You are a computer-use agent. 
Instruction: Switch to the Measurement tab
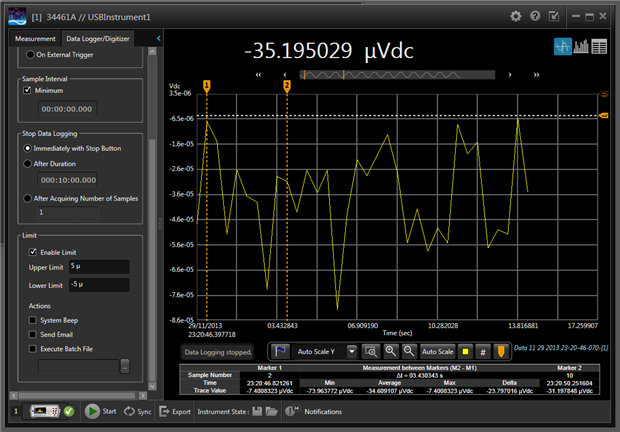(x=35, y=38)
